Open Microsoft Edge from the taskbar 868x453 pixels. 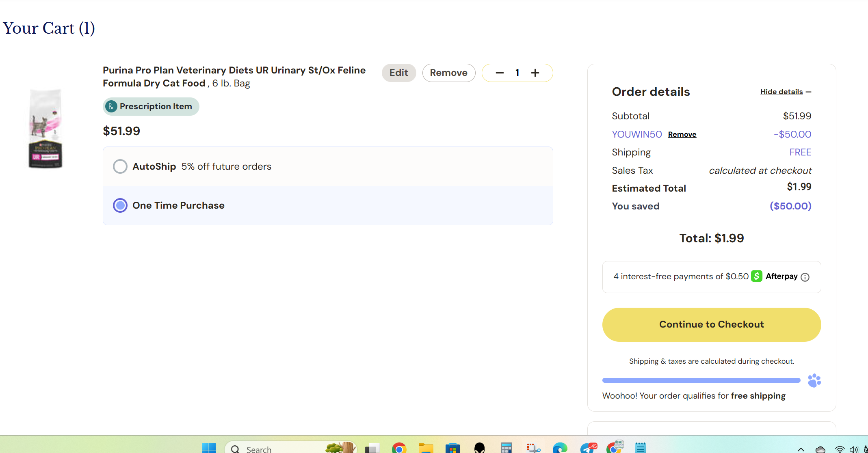pos(560,448)
